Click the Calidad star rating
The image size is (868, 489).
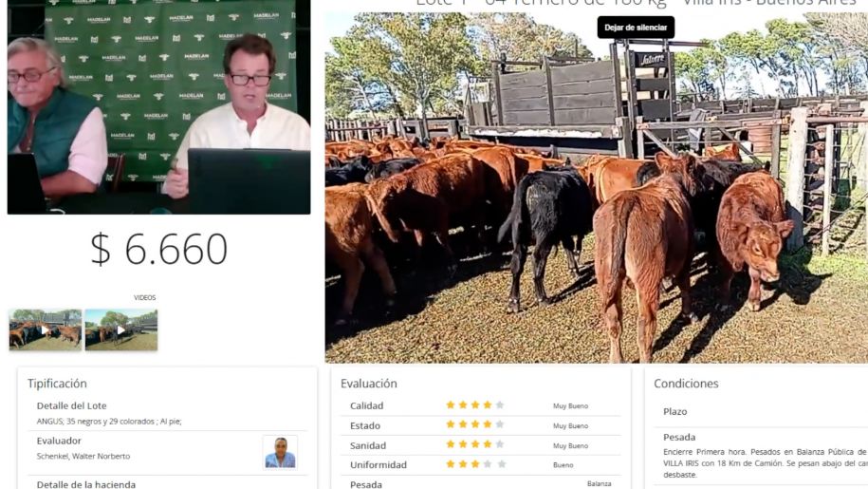[475, 405]
